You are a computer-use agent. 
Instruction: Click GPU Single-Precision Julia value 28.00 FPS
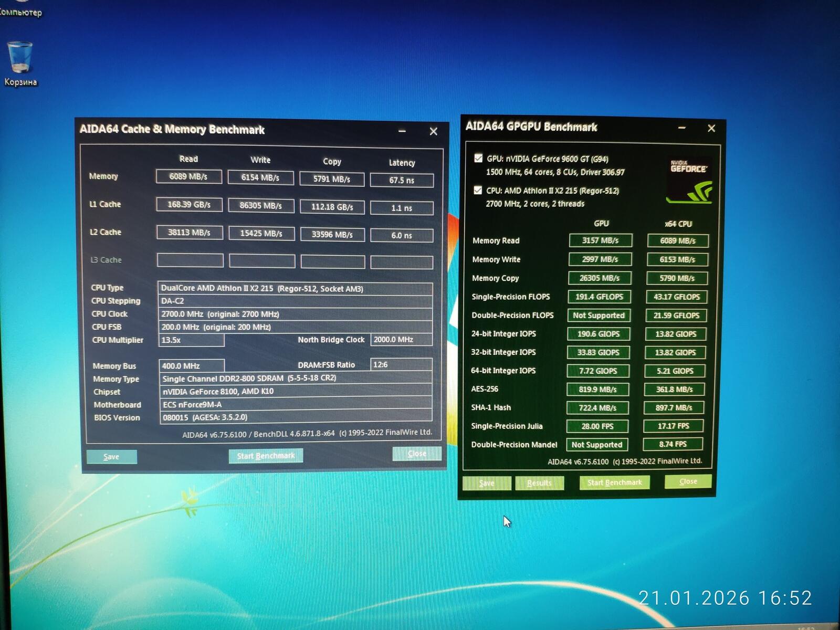597,426
